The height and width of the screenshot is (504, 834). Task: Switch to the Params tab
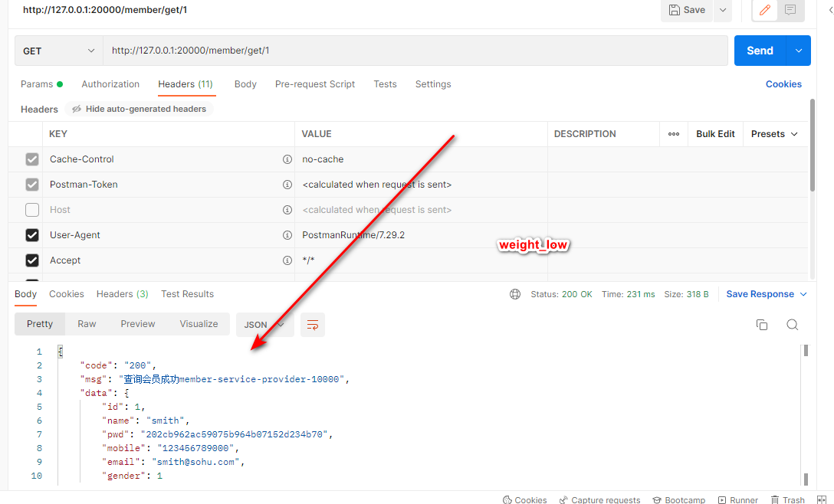point(41,84)
